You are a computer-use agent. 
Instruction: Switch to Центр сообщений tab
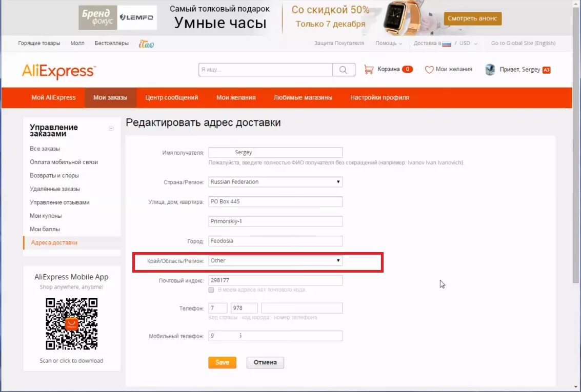click(172, 98)
